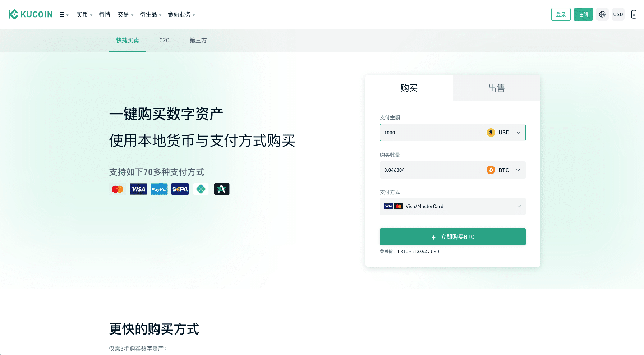Image resolution: width=644 pixels, height=355 pixels.
Task: Select the Visa payment method icon
Action: 138,189
